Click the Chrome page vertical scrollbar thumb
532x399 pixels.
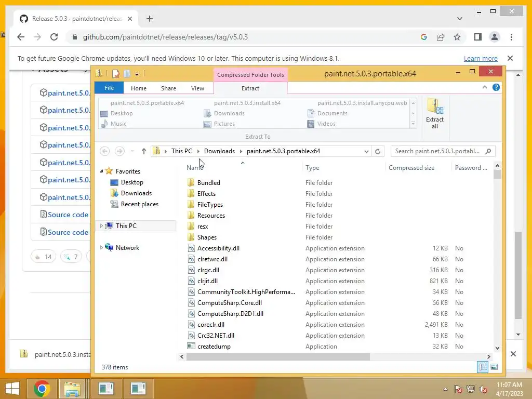[x=518, y=275]
